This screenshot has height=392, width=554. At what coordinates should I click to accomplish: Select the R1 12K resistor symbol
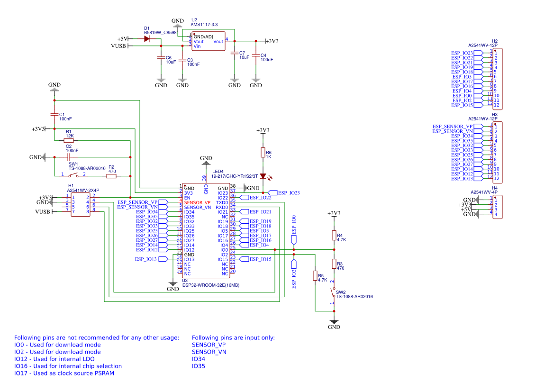69,140
